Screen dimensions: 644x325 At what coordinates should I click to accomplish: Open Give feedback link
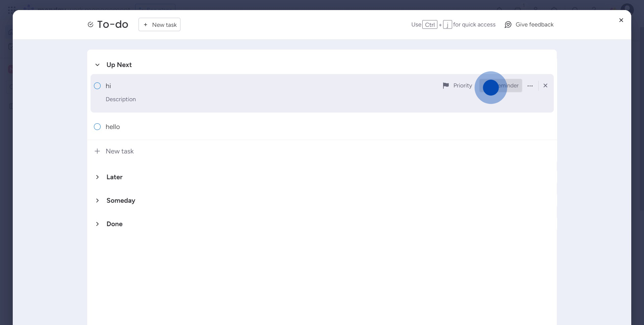pos(529,24)
